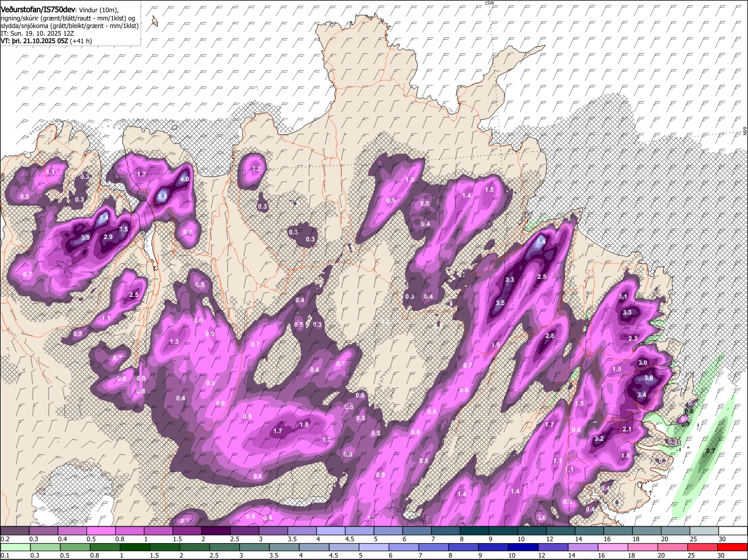Click the 2.3 precipitation value on map
Viewport: 748px width, 560px height.
633,339
